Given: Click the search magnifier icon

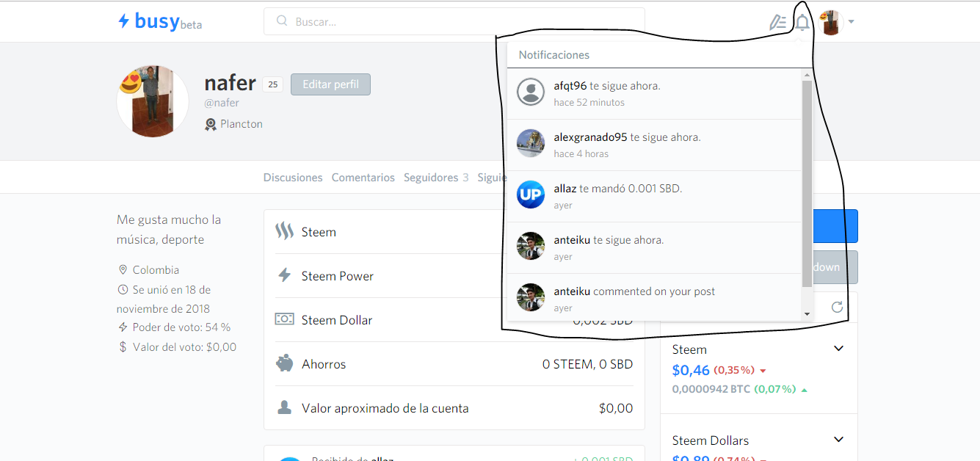Looking at the screenshot, I should pos(282,21).
